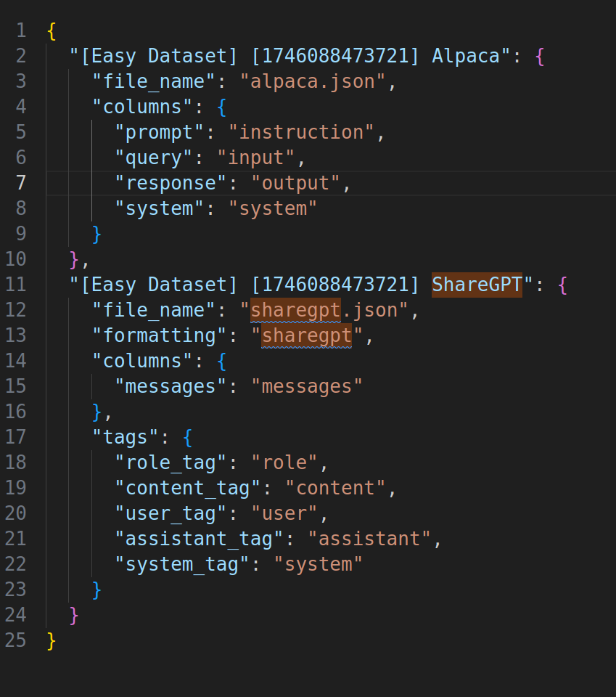Click the "assistant" value
This screenshot has width=616, height=697.
(x=369, y=539)
